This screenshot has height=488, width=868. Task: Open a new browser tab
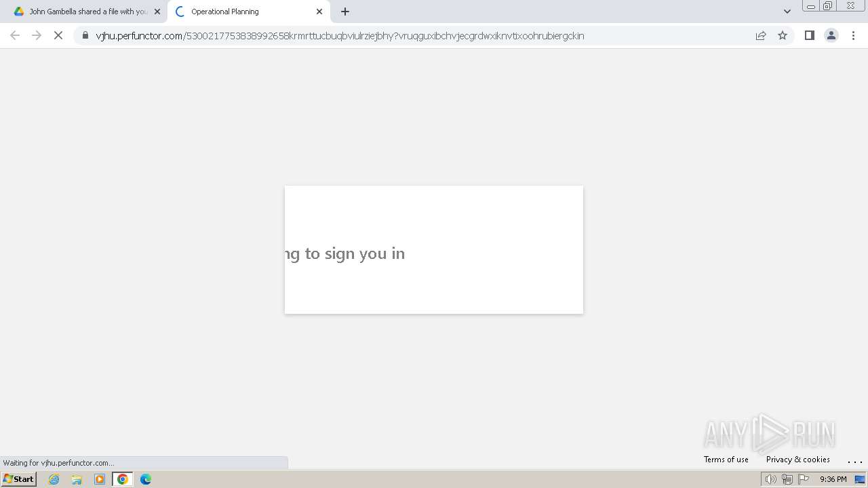point(345,12)
